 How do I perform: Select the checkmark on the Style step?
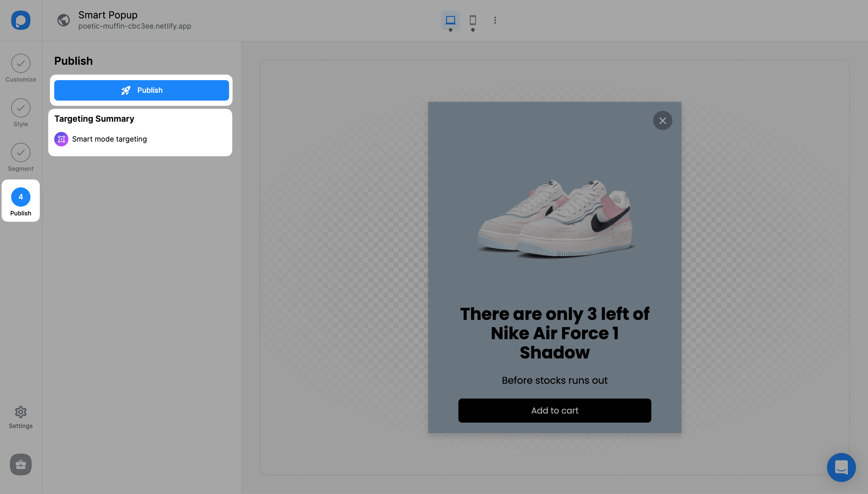(20, 108)
